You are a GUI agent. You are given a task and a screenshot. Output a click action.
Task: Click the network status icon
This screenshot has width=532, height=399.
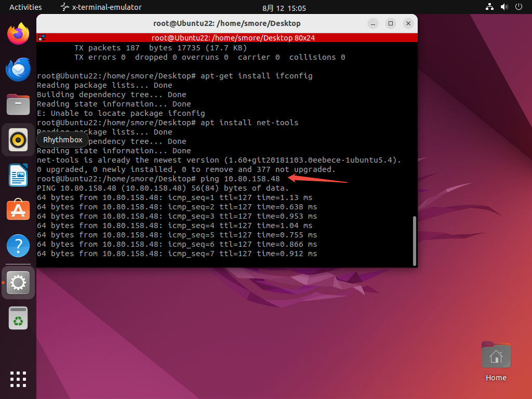(x=489, y=7)
